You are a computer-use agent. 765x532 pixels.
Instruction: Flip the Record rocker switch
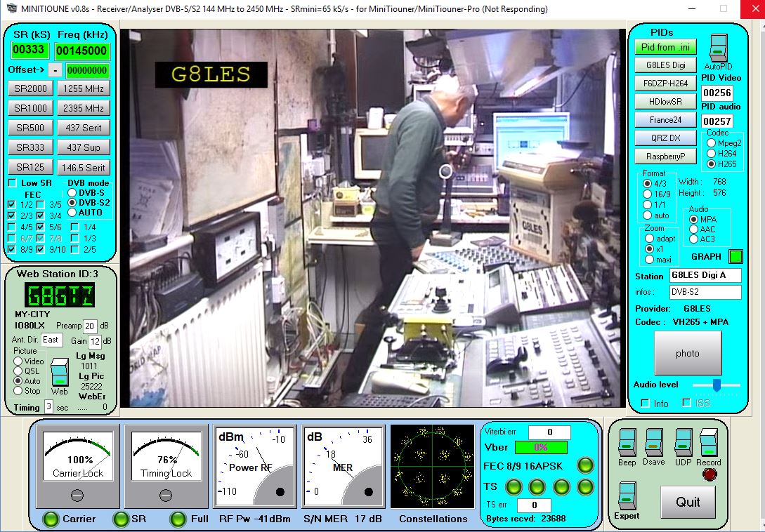pos(708,444)
